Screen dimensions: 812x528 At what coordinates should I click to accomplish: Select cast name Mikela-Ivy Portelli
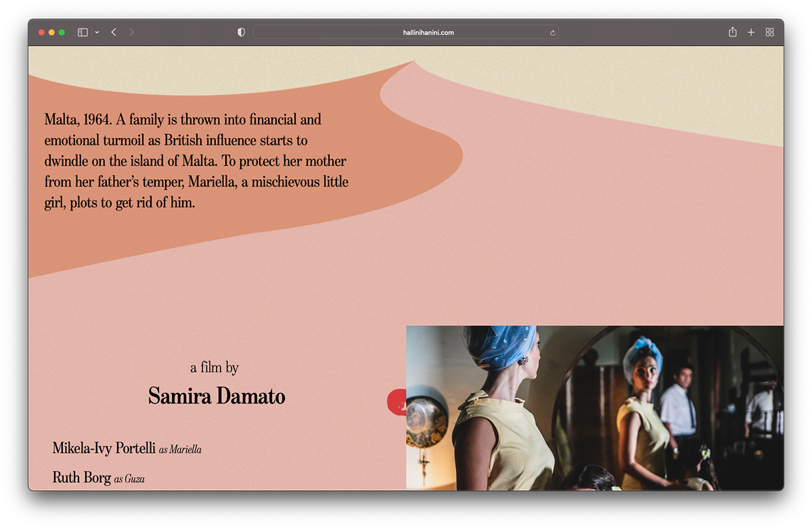pos(104,448)
